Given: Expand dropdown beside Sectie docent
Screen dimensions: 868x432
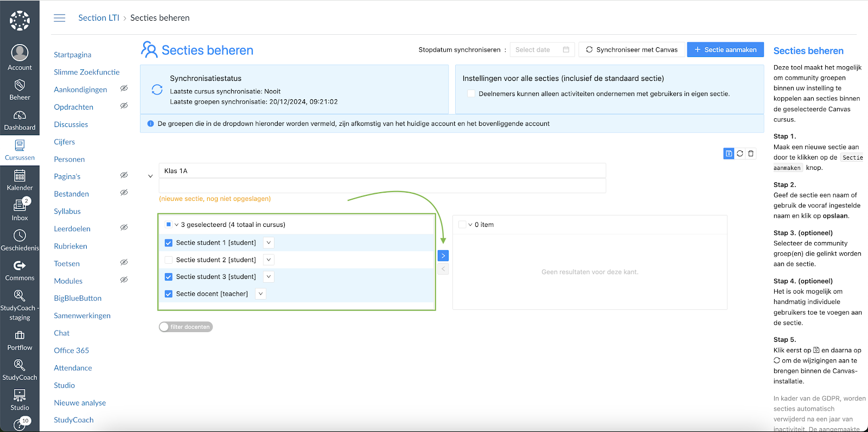Looking at the screenshot, I should pyautogui.click(x=260, y=294).
